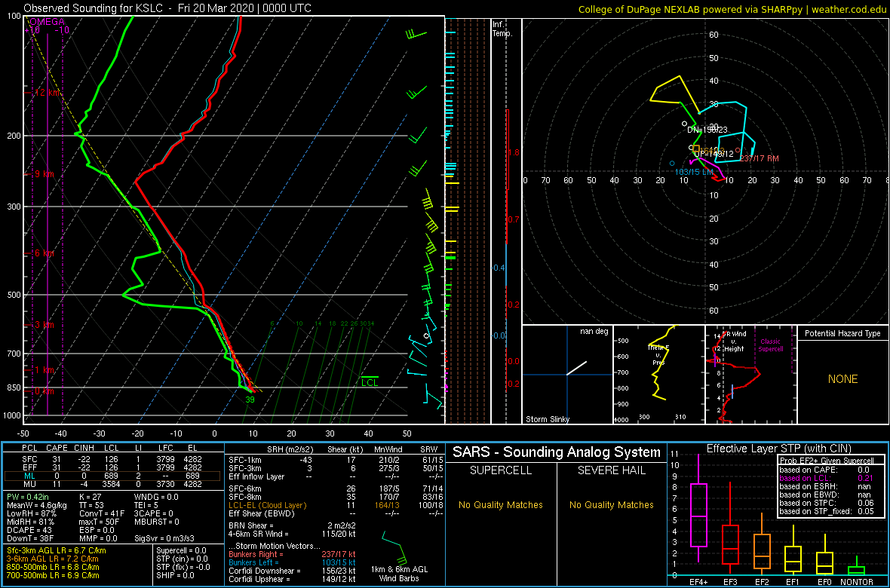This screenshot has width=890, height=588.
Task: Select the SFC-6km shear row
Action: (x=335, y=488)
